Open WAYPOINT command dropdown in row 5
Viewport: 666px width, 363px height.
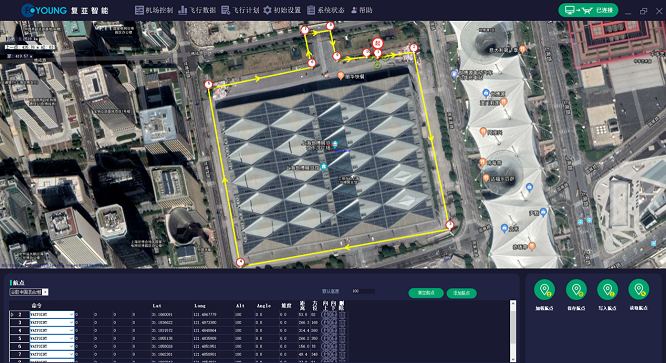tap(71, 338)
